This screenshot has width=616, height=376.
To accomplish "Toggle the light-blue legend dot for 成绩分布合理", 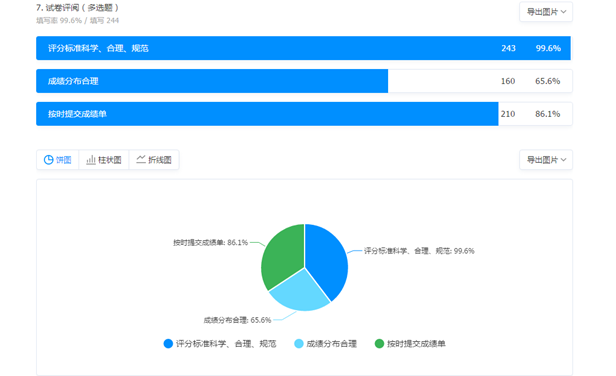I will [x=299, y=344].
